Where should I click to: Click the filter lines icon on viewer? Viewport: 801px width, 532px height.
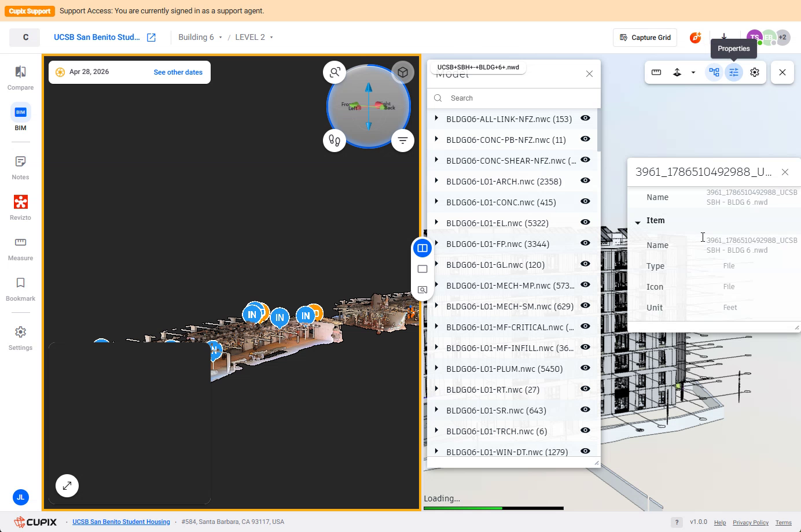[x=403, y=141]
